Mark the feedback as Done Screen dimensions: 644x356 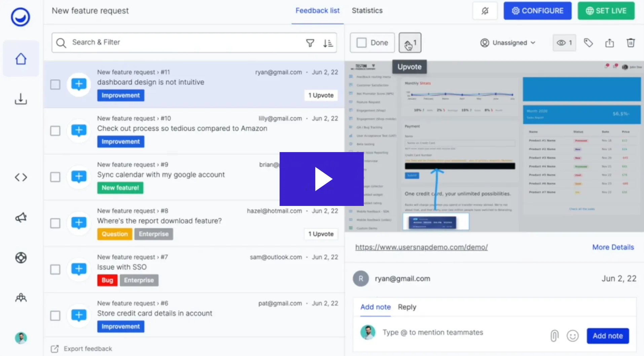(372, 43)
